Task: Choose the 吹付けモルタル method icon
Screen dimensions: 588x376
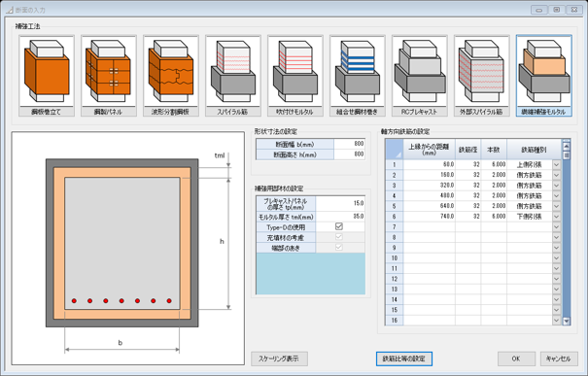Action: pyautogui.click(x=295, y=76)
